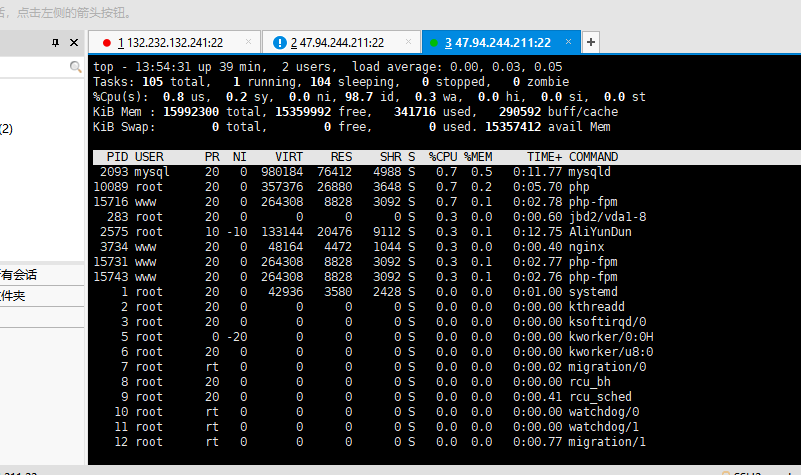This screenshot has width=801, height=475.
Task: Click the KiB Mem total value 15992300
Action: point(191,112)
